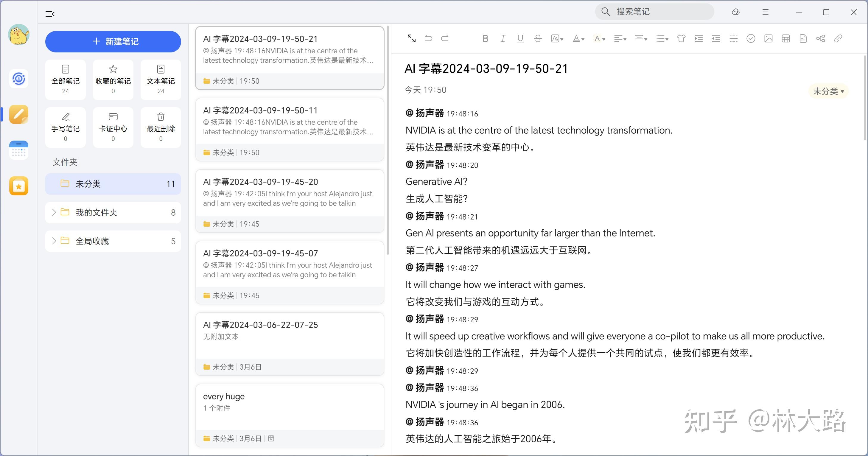Select the 全局收藏 folder row

(x=113, y=241)
